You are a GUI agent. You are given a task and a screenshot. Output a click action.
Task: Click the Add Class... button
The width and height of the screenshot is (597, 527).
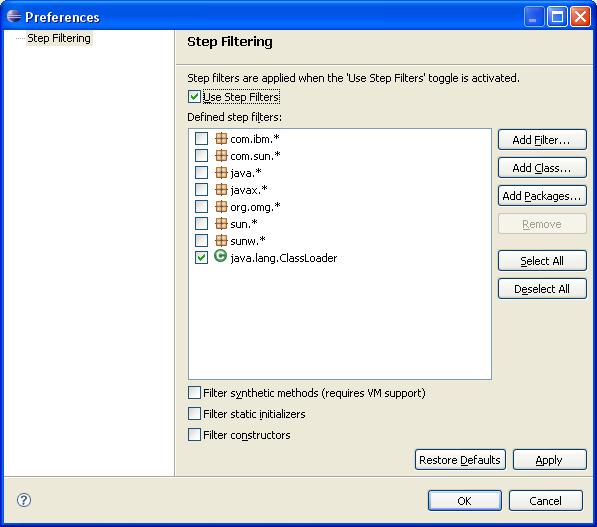(x=542, y=168)
